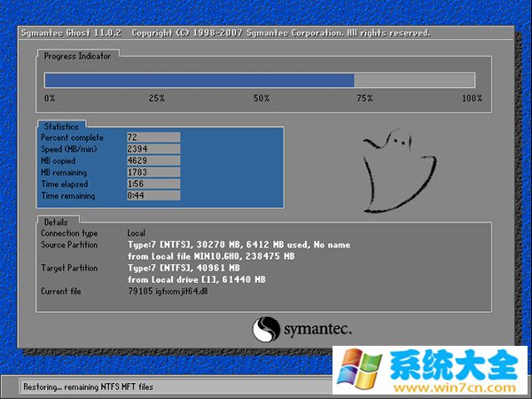Click the 'Time elapsed' label
This screenshot has width=532, height=399.
[65, 184]
